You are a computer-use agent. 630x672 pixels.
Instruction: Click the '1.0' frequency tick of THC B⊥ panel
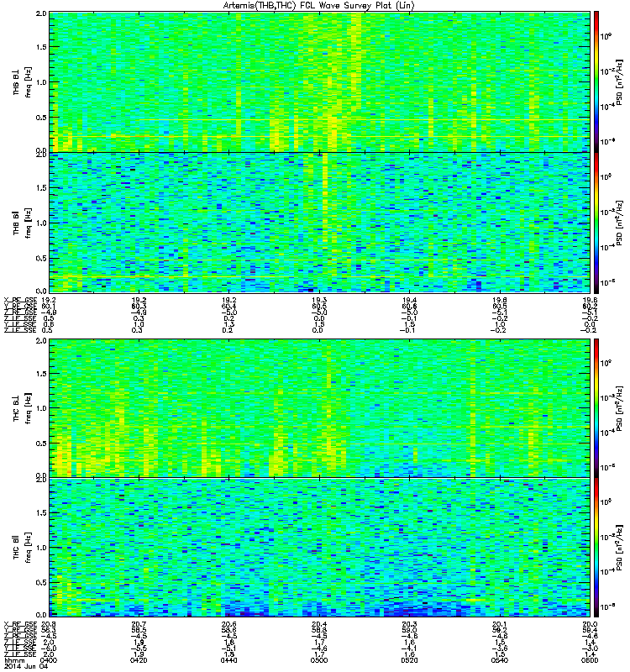pos(41,408)
